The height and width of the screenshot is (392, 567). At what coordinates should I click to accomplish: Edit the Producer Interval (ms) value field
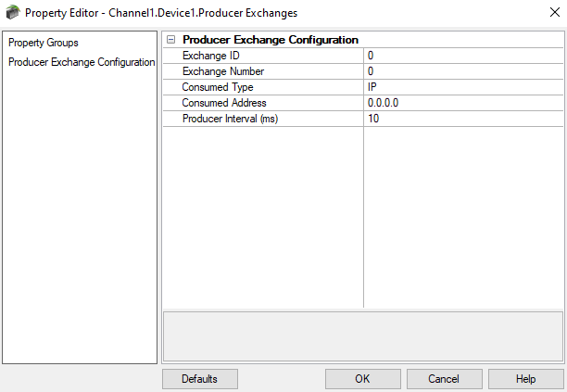pos(463,119)
